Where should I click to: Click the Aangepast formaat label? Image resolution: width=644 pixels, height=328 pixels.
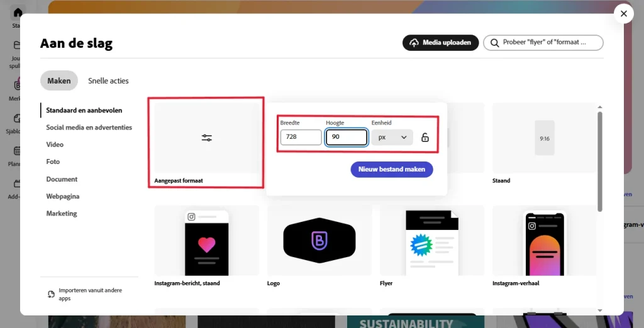pyautogui.click(x=179, y=180)
